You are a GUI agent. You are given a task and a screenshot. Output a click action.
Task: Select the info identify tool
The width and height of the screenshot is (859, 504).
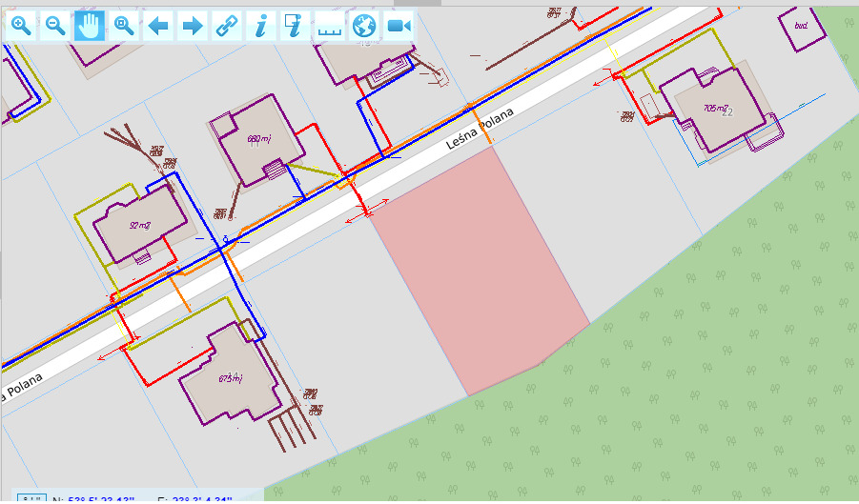coord(260,26)
